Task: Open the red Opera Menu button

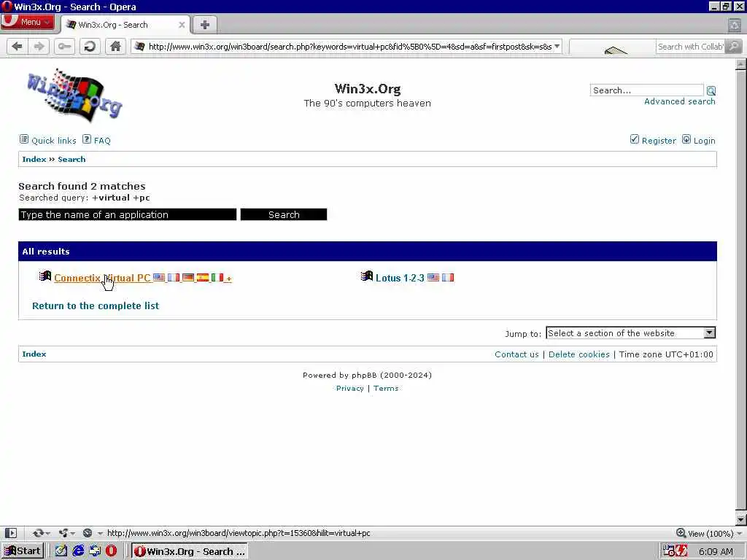Action: point(27,22)
